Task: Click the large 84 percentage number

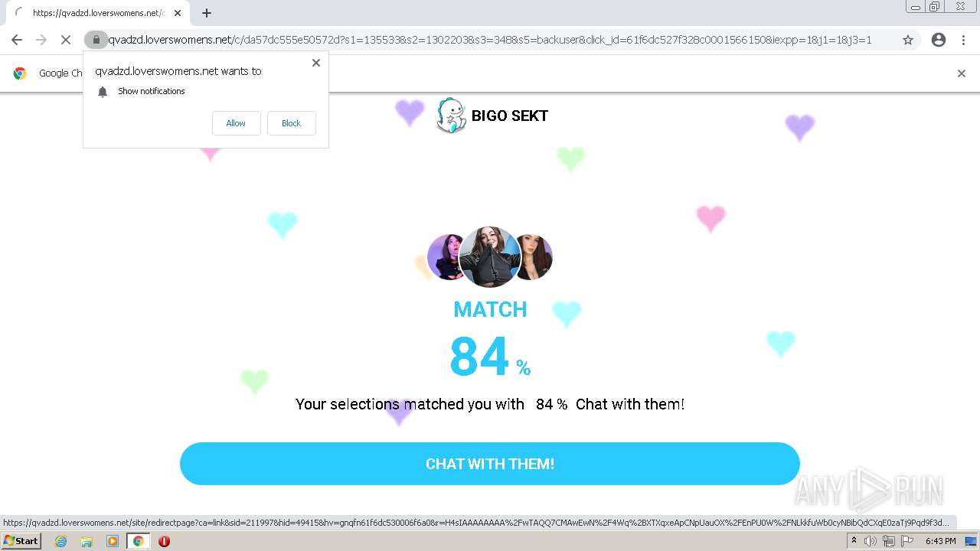Action: coord(479,357)
